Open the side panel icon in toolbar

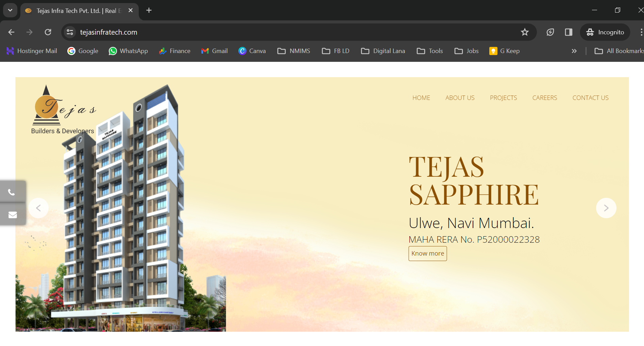(x=569, y=32)
